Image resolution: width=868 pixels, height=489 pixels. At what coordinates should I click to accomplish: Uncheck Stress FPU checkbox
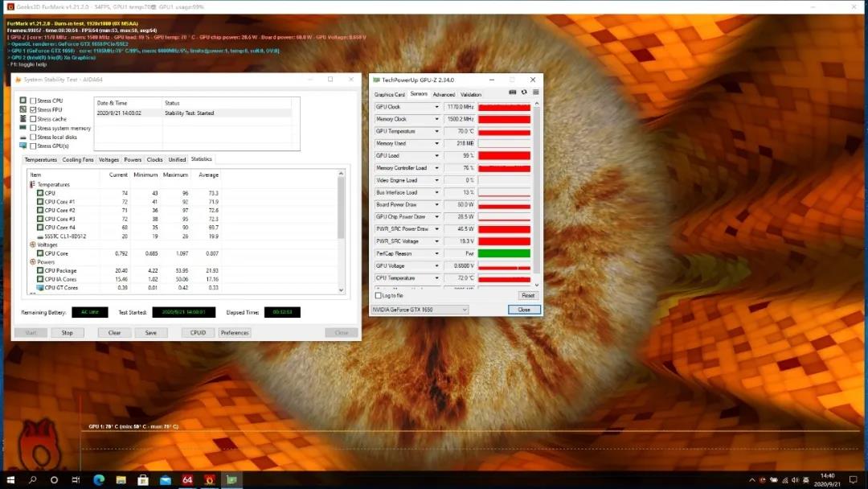[x=33, y=109]
